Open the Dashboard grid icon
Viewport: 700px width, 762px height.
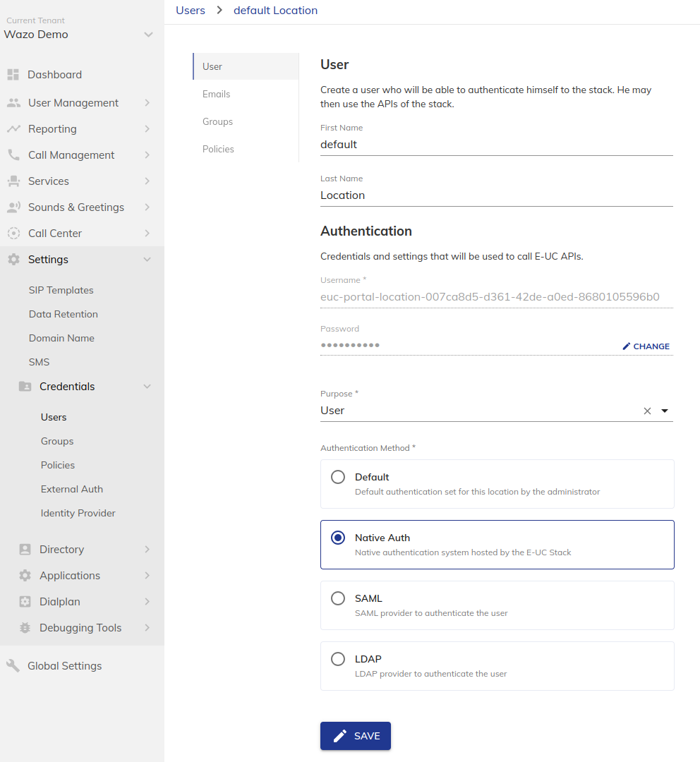[x=13, y=74]
